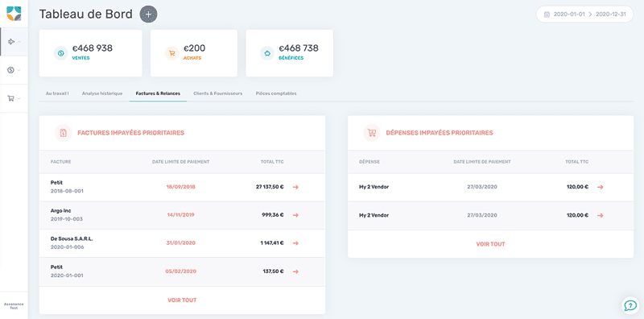
Task: Click the Ventes dollar icon
Action: (61, 53)
